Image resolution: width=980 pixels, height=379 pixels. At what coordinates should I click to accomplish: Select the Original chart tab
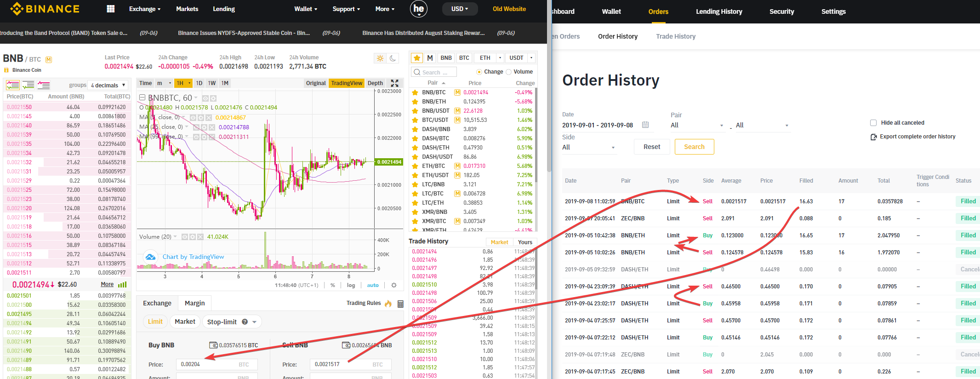click(x=316, y=83)
